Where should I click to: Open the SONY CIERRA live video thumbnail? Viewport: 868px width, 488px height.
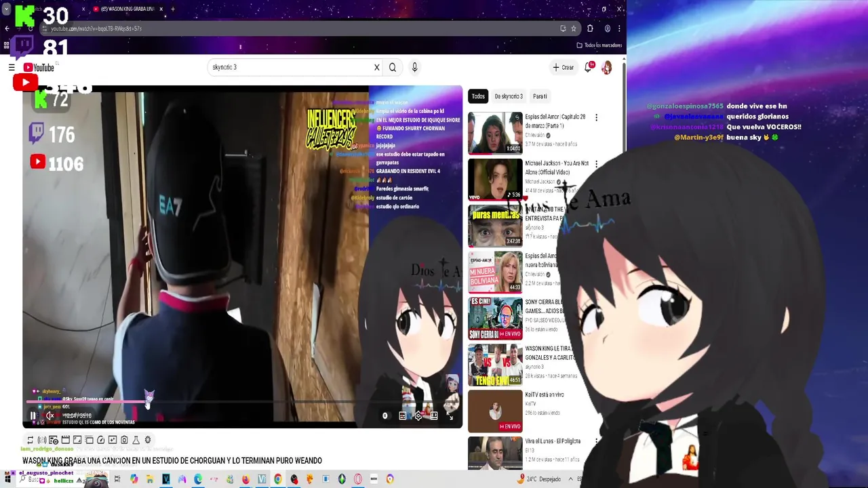(495, 319)
